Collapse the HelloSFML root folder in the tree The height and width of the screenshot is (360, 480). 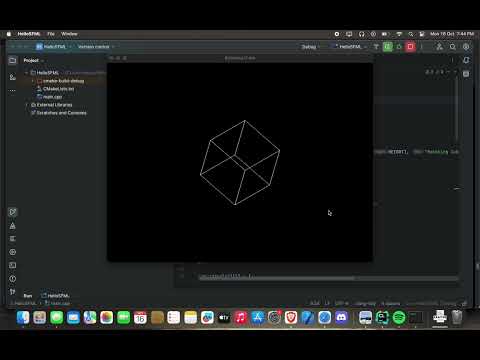point(26,73)
